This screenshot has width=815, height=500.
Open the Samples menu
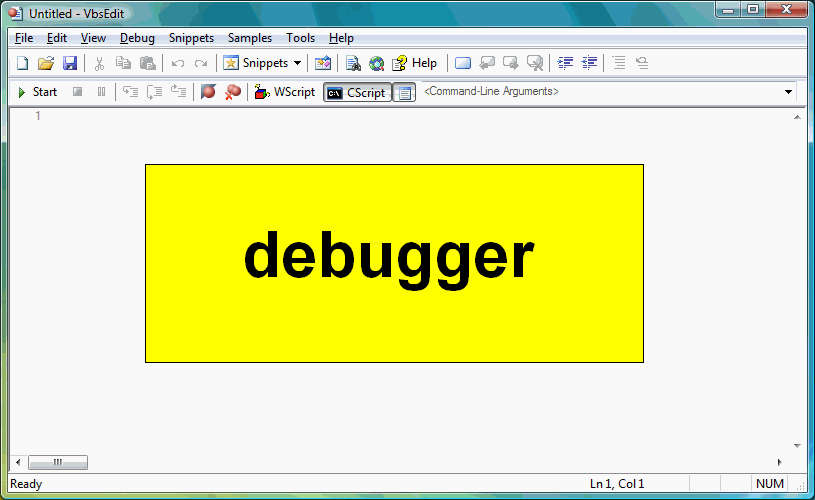click(x=249, y=38)
